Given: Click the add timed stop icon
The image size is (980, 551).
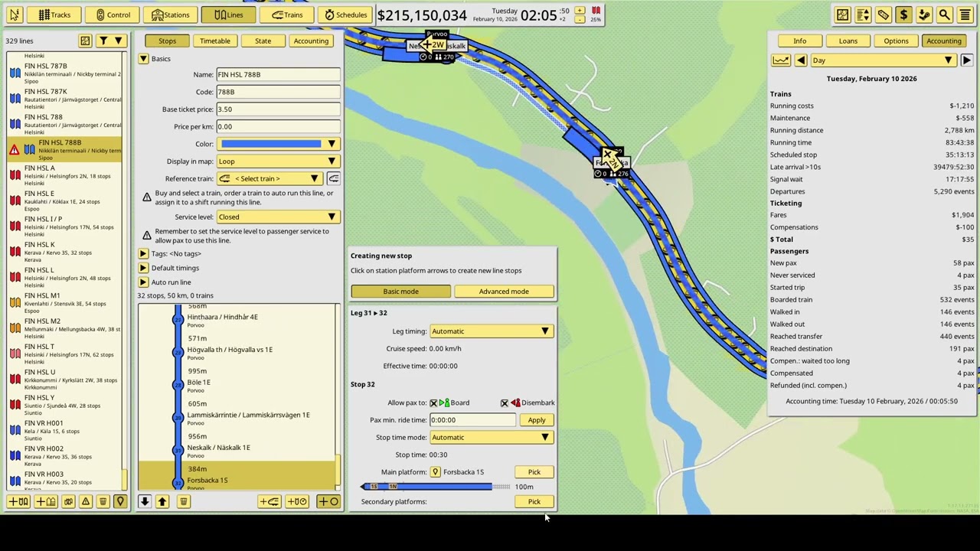Looking at the screenshot, I should pyautogui.click(x=298, y=501).
